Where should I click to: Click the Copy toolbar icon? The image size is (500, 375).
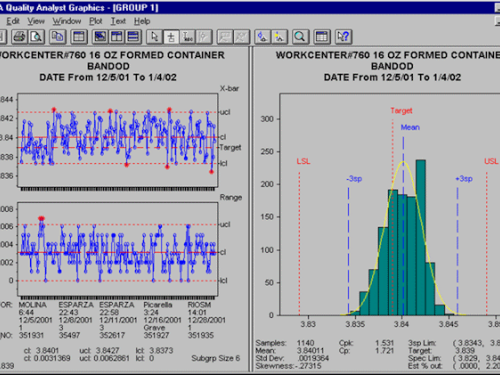click(58, 37)
